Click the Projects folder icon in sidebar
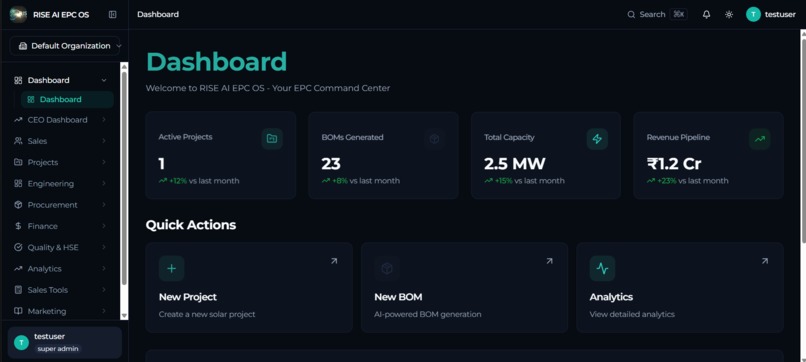 point(19,162)
